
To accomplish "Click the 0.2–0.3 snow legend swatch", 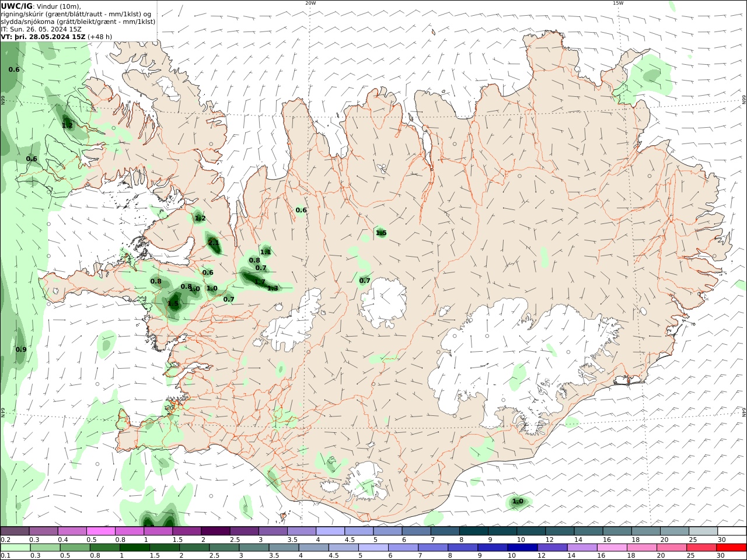I will 15,531.
